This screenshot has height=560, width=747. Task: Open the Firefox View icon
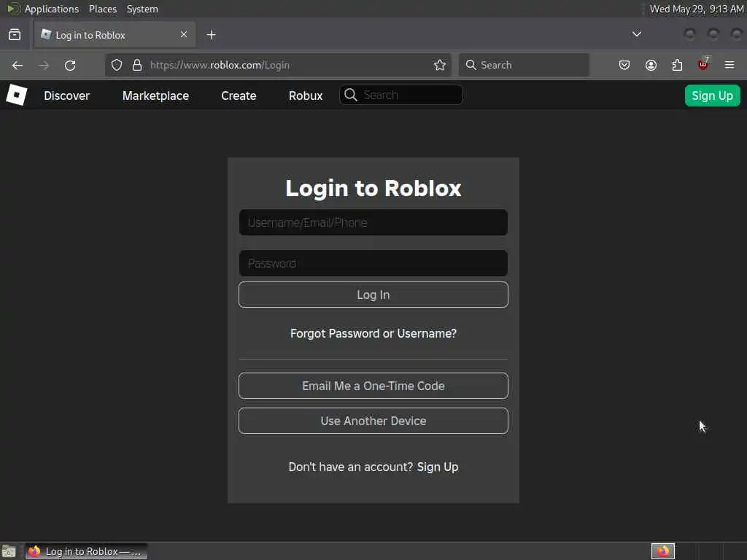(15, 35)
